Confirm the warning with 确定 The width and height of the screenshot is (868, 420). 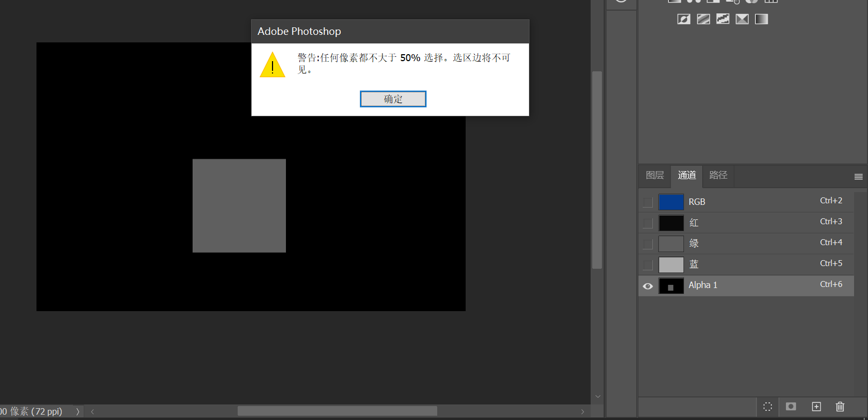(393, 99)
